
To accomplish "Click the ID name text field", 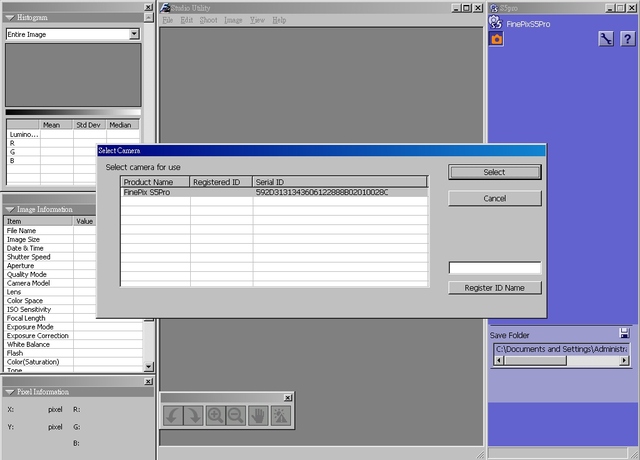I will pyautogui.click(x=495, y=268).
